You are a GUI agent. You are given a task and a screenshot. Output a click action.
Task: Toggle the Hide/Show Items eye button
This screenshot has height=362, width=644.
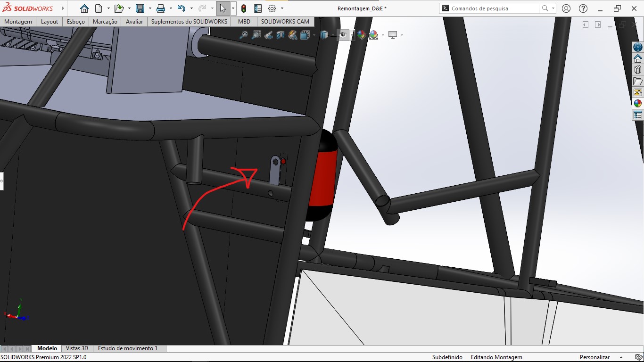(x=344, y=35)
